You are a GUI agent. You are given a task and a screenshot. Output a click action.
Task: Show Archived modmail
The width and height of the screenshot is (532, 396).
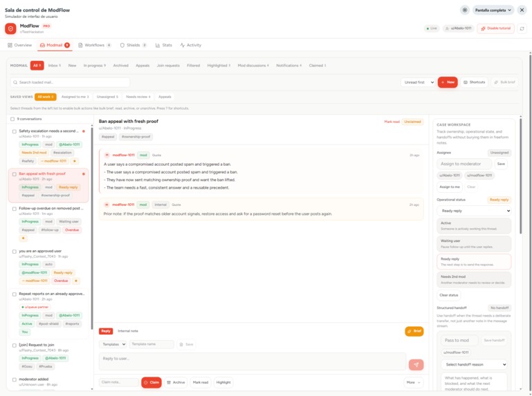(121, 66)
